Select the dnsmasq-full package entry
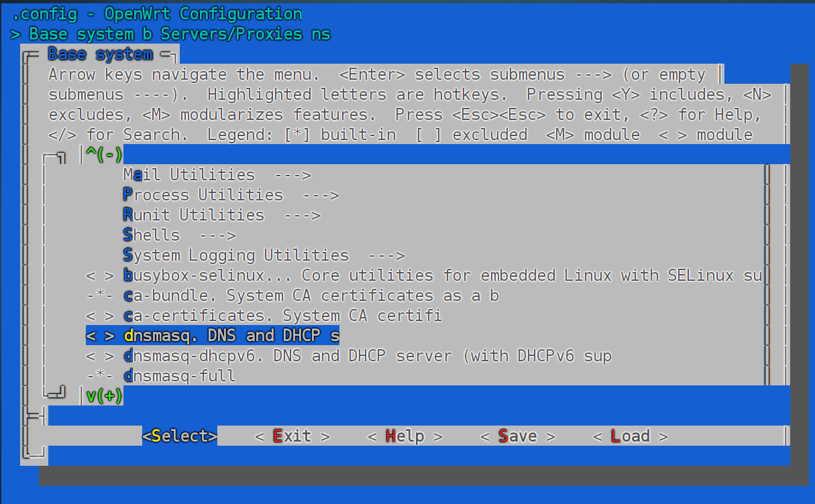Screen dimensions: 815x504 coord(179,376)
